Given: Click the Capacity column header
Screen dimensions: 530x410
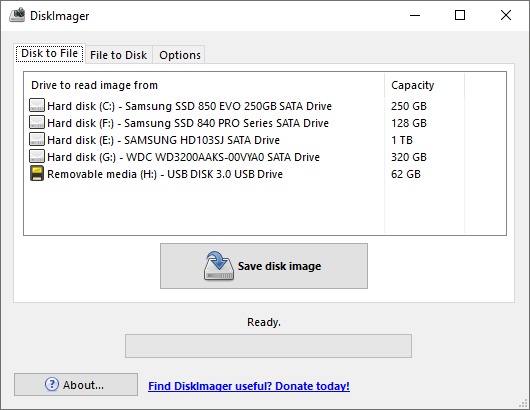Looking at the screenshot, I should coord(425,85).
